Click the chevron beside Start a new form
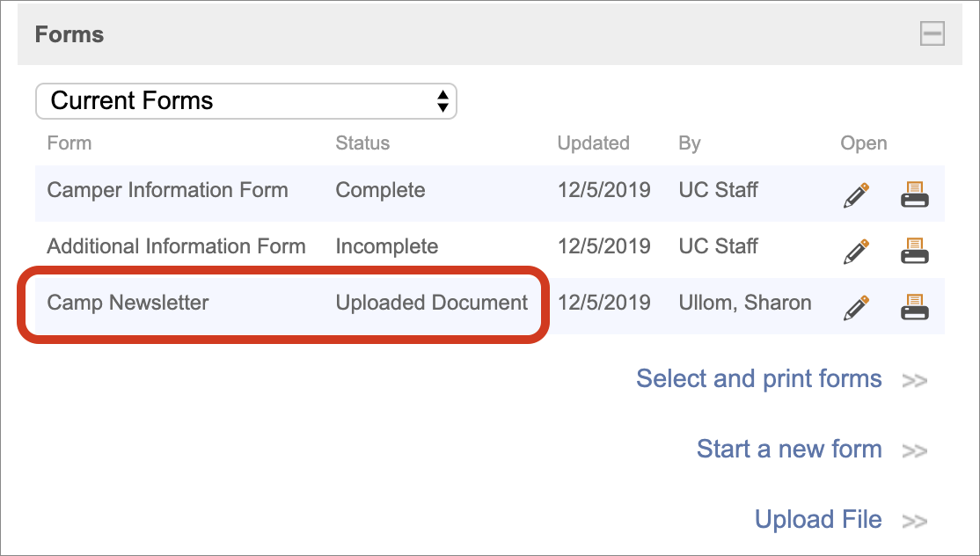This screenshot has width=980, height=556. (913, 450)
